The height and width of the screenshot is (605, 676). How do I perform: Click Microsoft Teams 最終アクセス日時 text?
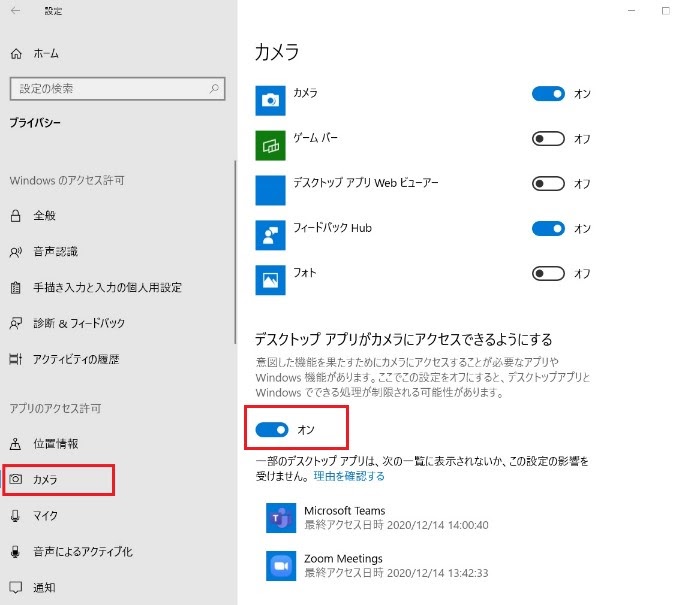tap(396, 525)
